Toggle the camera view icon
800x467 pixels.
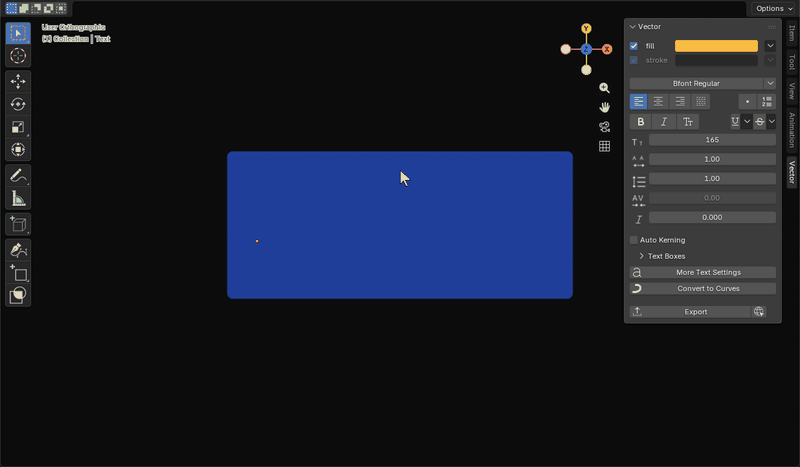tap(604, 127)
